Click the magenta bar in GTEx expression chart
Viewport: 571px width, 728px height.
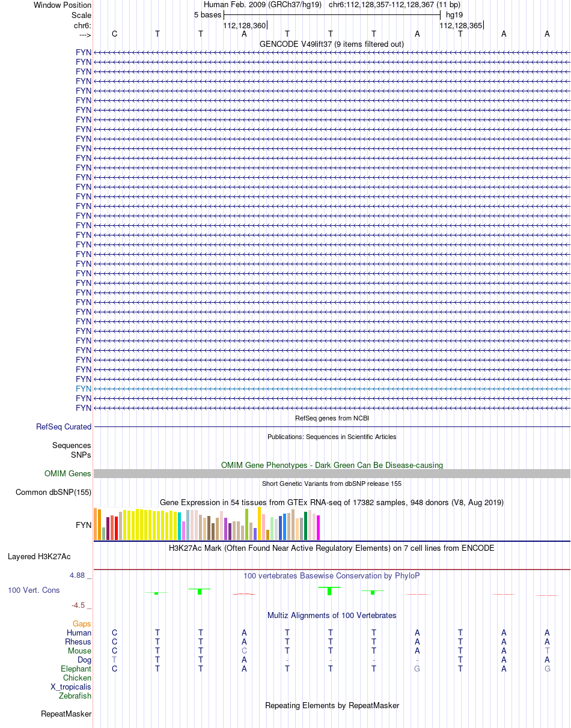(x=319, y=527)
